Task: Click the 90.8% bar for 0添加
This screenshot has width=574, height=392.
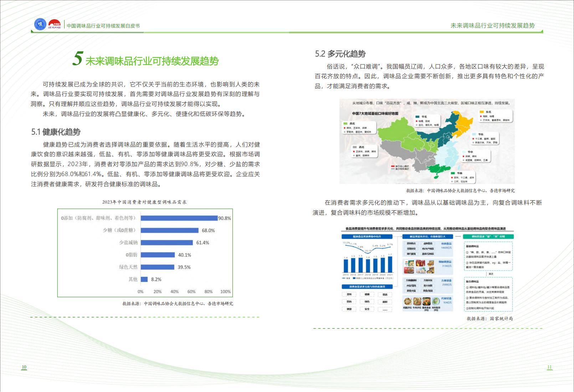Action: click(179, 218)
